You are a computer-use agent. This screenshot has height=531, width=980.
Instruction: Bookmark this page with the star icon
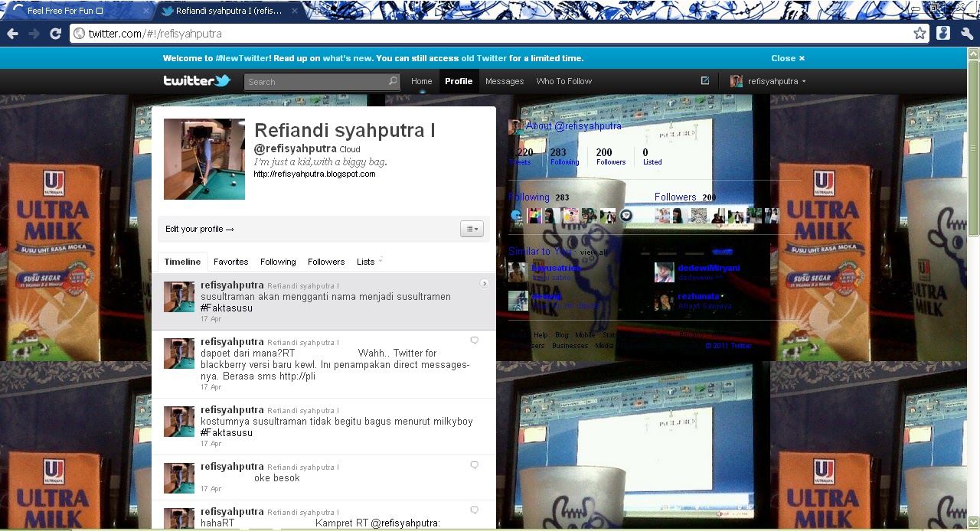[x=920, y=34]
